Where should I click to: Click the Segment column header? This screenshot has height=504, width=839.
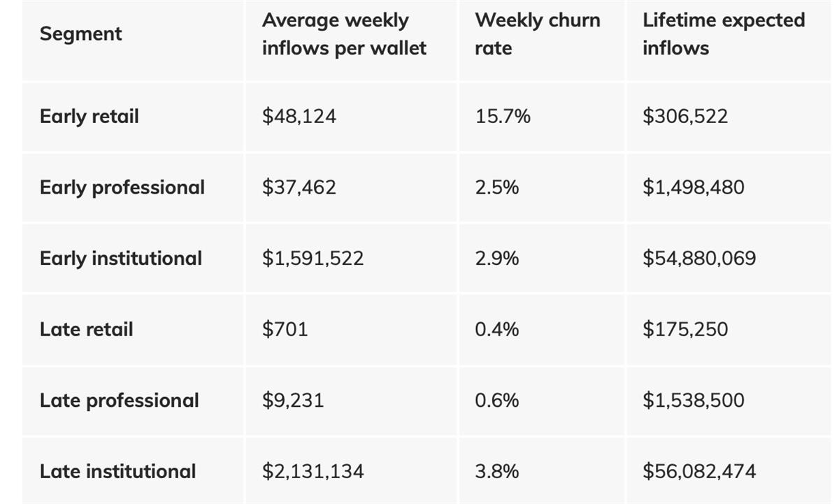coord(80,34)
